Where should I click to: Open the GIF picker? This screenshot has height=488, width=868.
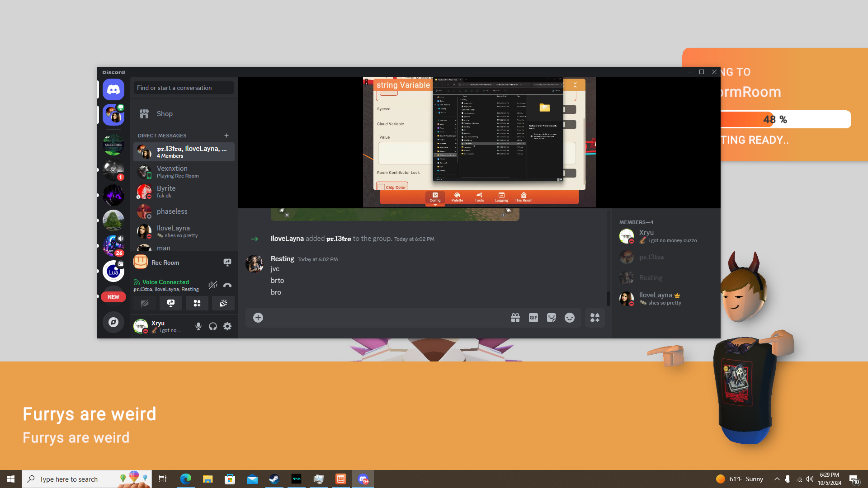click(533, 318)
